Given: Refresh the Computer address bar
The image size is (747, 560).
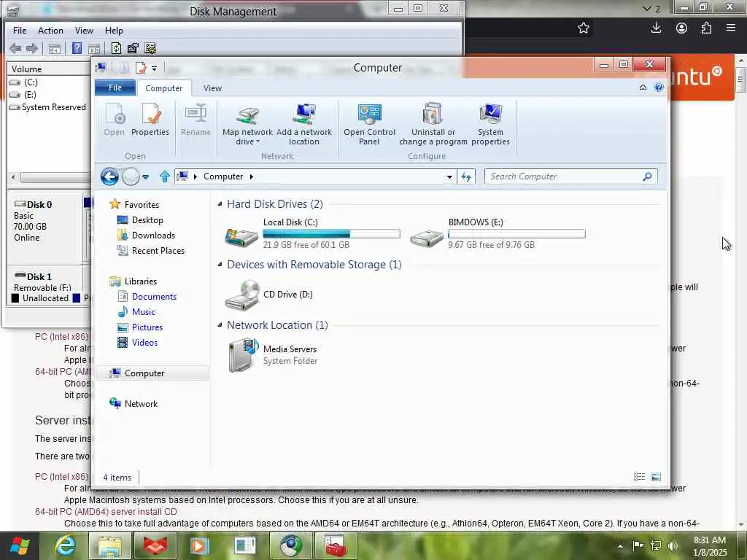Looking at the screenshot, I should (466, 176).
